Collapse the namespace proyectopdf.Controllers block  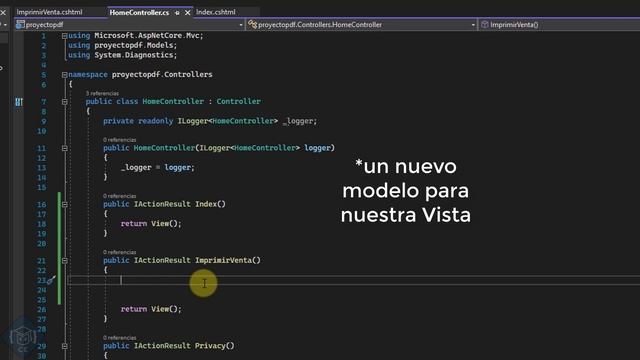[64, 75]
